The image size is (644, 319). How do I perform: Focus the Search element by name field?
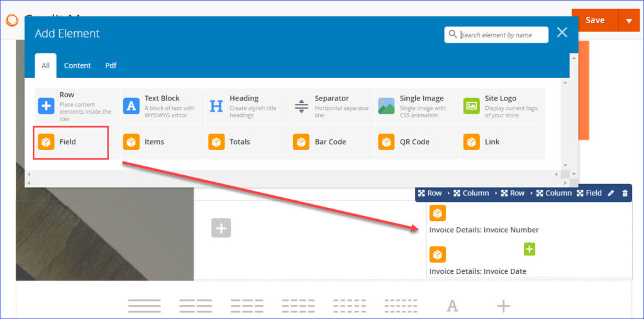point(496,35)
